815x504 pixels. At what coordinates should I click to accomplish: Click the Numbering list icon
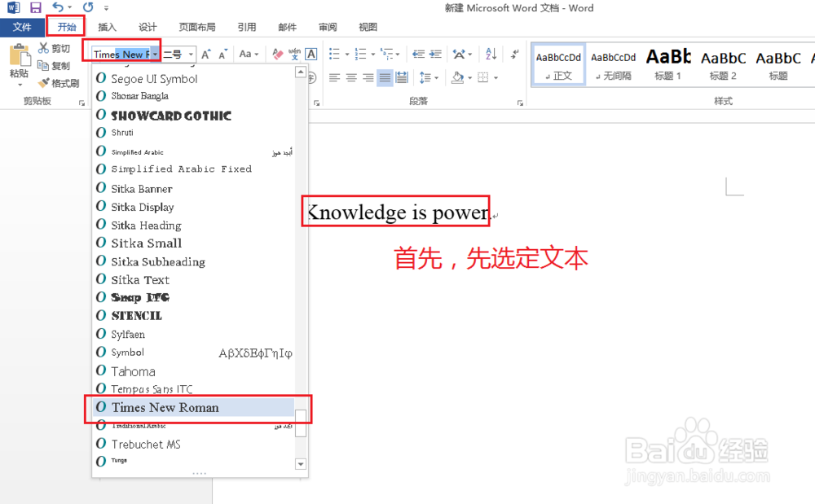pos(360,54)
